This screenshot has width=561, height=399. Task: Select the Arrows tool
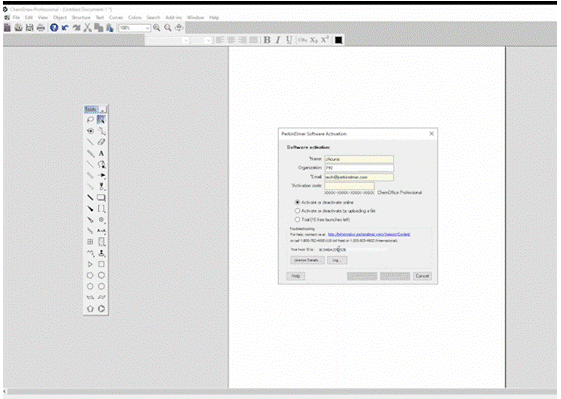(x=102, y=175)
